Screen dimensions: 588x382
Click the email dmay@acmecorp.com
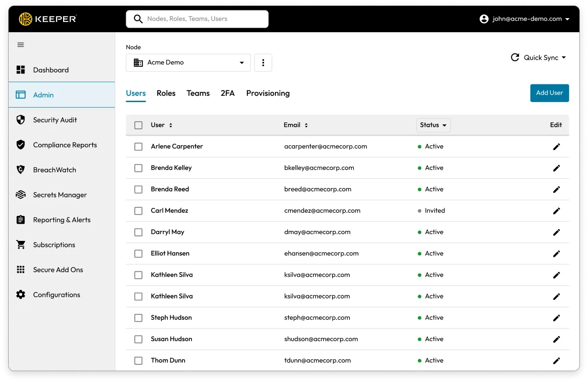coord(317,232)
